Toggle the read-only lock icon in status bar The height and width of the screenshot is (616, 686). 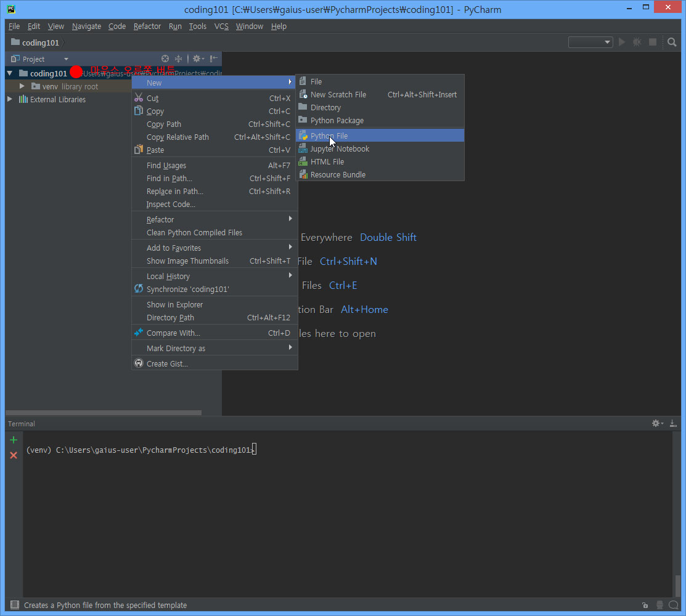click(645, 605)
